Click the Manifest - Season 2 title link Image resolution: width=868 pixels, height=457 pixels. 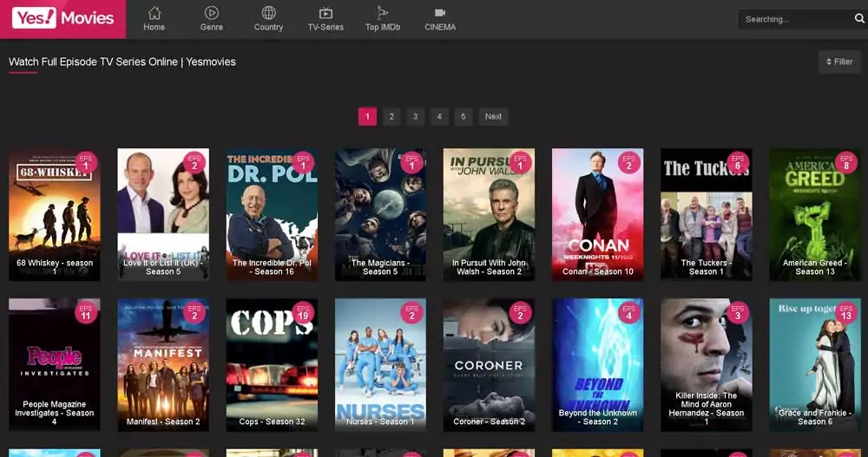click(x=163, y=422)
